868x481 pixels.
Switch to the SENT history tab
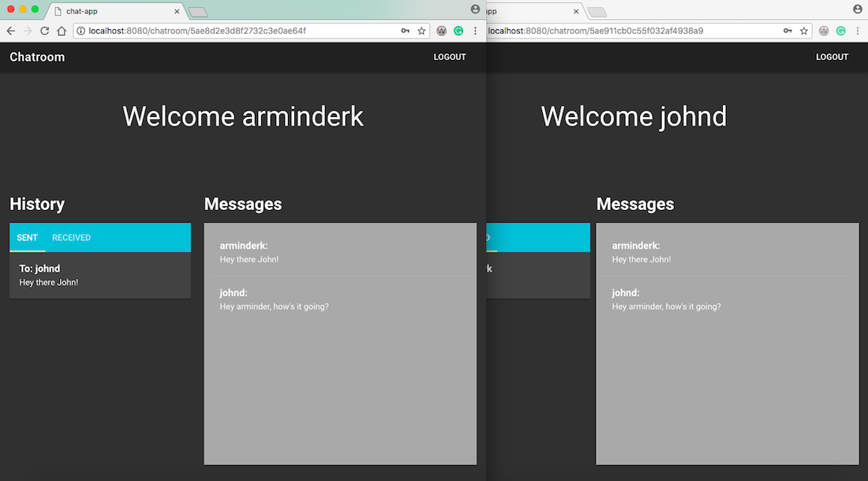[x=27, y=238]
